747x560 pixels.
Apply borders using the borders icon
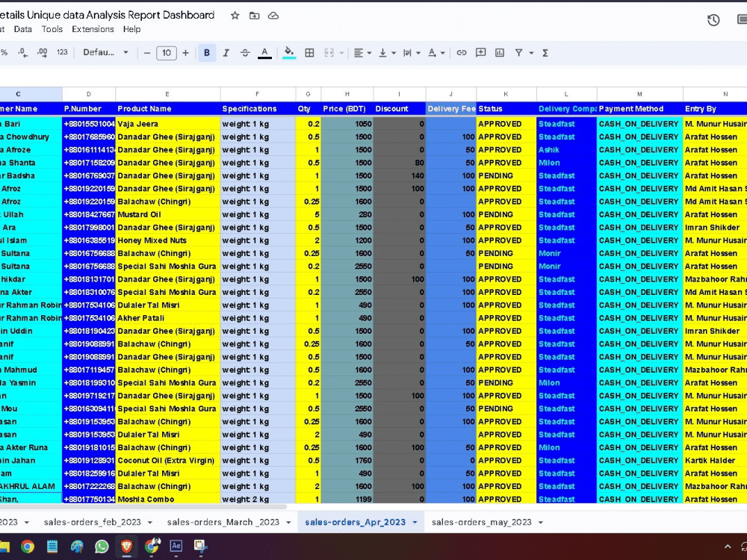309,52
